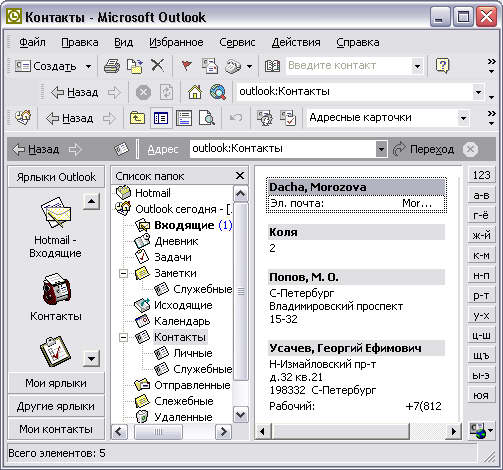
Task: Click the horizontal scrollbar under the contact cards
Action: point(358,431)
